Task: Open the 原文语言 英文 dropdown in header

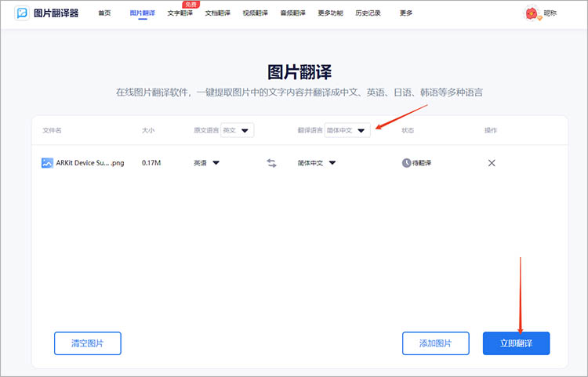Action: tap(237, 130)
